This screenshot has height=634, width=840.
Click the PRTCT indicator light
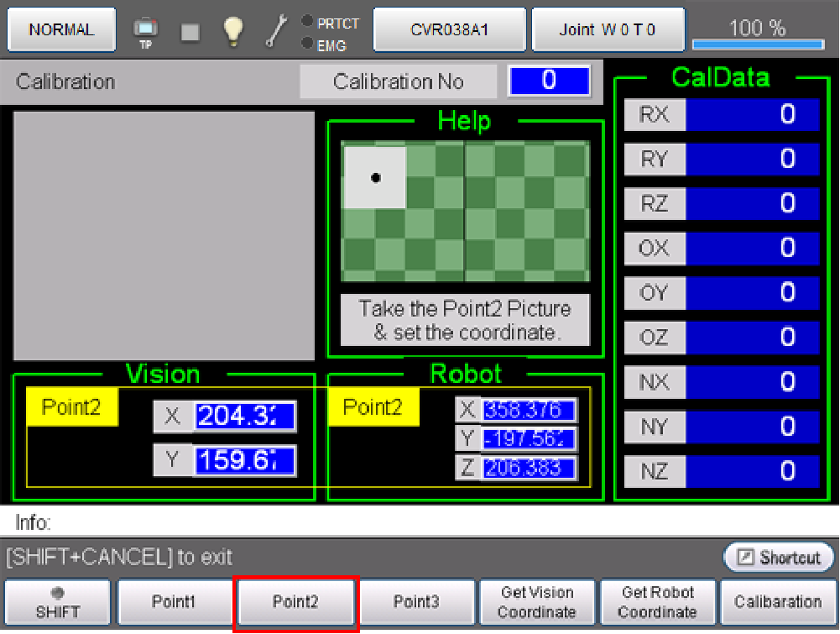tap(307, 23)
